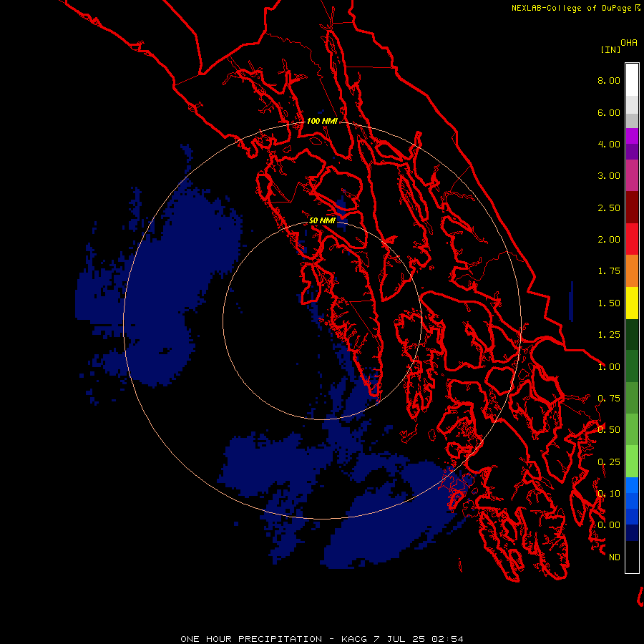Click the light blue swatch above 0.10

(x=632, y=485)
